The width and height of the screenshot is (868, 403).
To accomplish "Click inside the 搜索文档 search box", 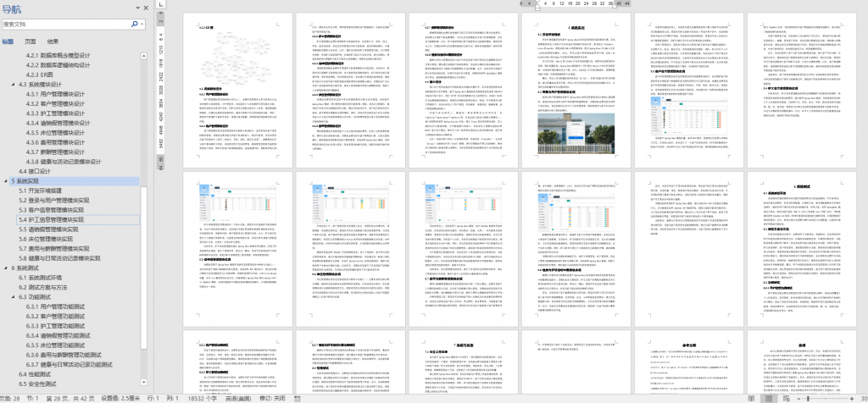I will tap(59, 24).
